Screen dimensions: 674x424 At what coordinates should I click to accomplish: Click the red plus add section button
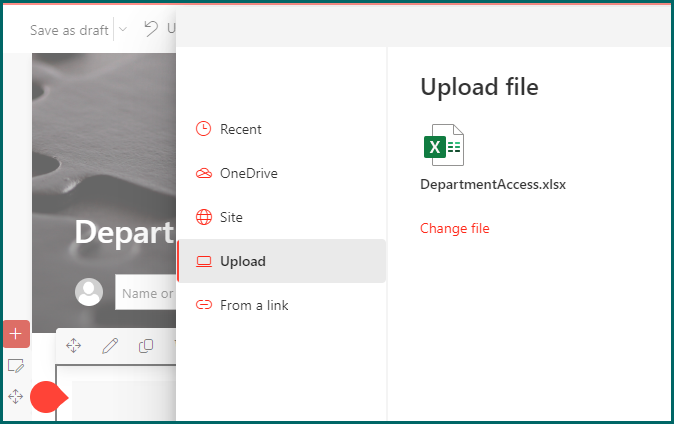click(x=16, y=334)
